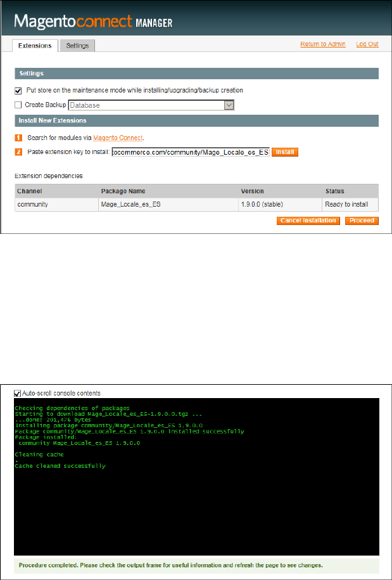The image size is (392, 580).
Task: Focus the extension key input field
Action: (x=191, y=152)
